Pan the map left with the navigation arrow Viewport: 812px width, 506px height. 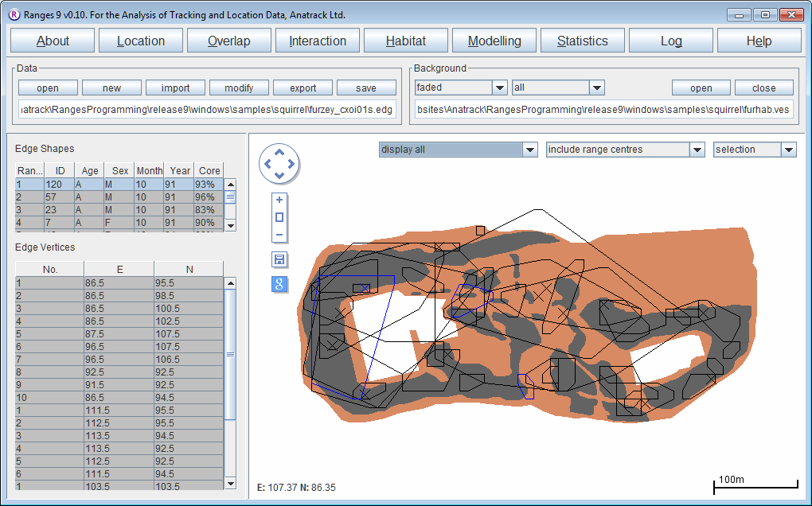[x=267, y=165]
